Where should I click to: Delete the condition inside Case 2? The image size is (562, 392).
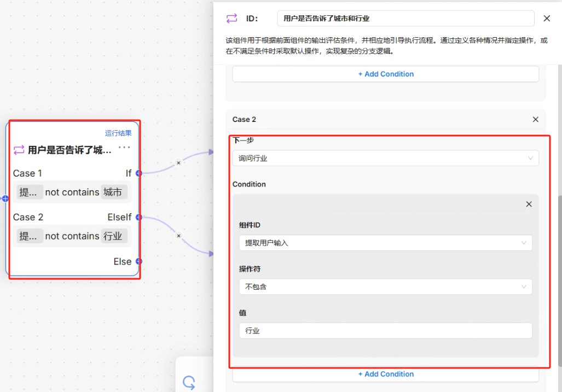click(x=529, y=204)
